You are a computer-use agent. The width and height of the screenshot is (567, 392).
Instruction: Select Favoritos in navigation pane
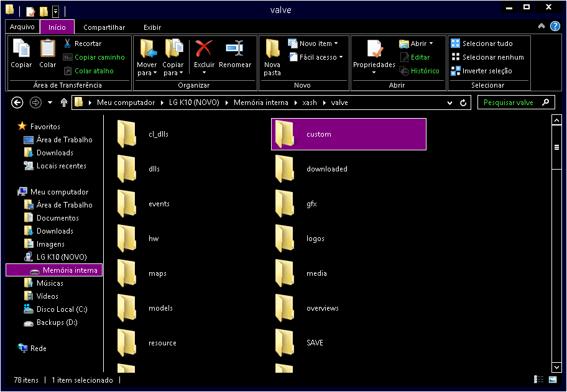(x=39, y=127)
